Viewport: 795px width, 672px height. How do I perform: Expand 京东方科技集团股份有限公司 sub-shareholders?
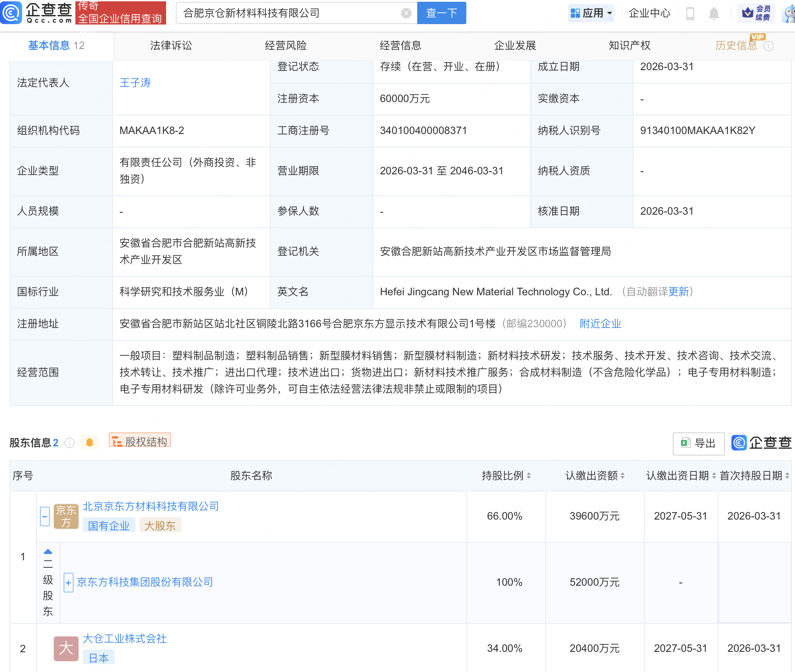(x=68, y=583)
